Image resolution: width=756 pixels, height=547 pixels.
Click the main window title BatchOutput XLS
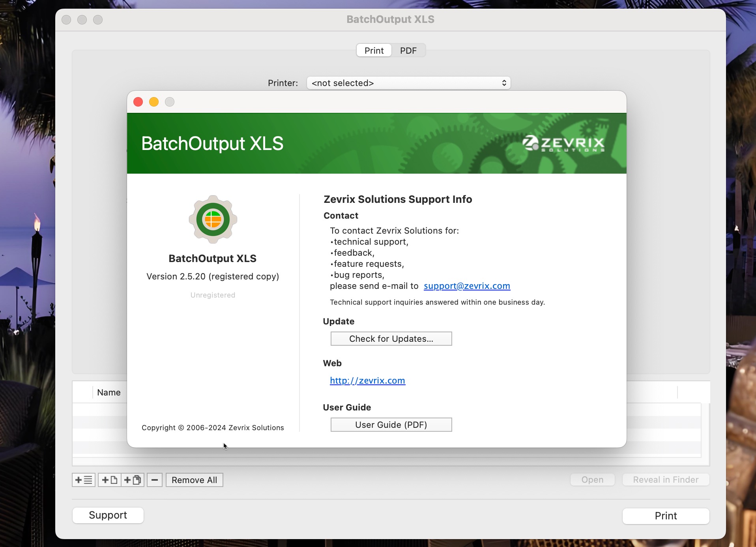[x=390, y=19]
